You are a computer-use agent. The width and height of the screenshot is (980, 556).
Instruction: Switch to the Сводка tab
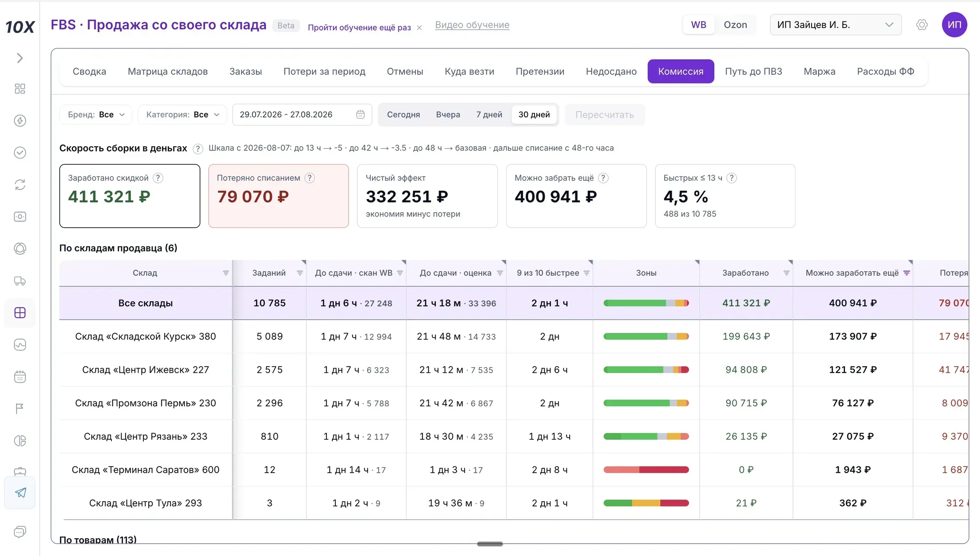(89, 71)
